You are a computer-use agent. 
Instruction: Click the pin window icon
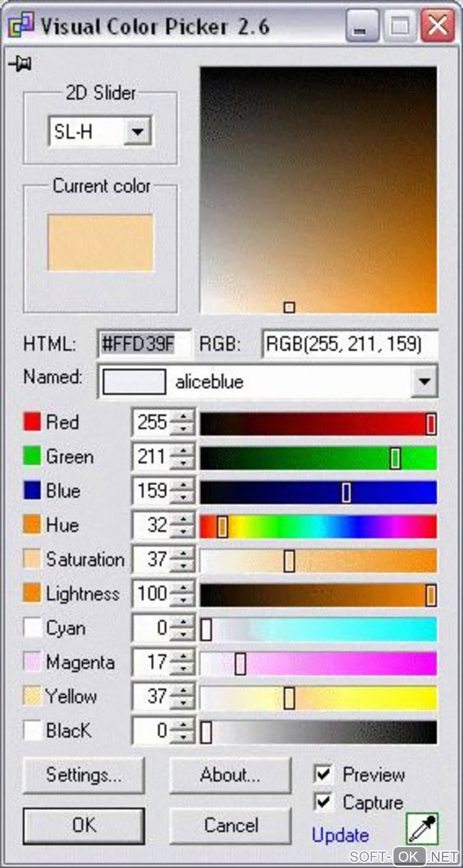[20, 64]
